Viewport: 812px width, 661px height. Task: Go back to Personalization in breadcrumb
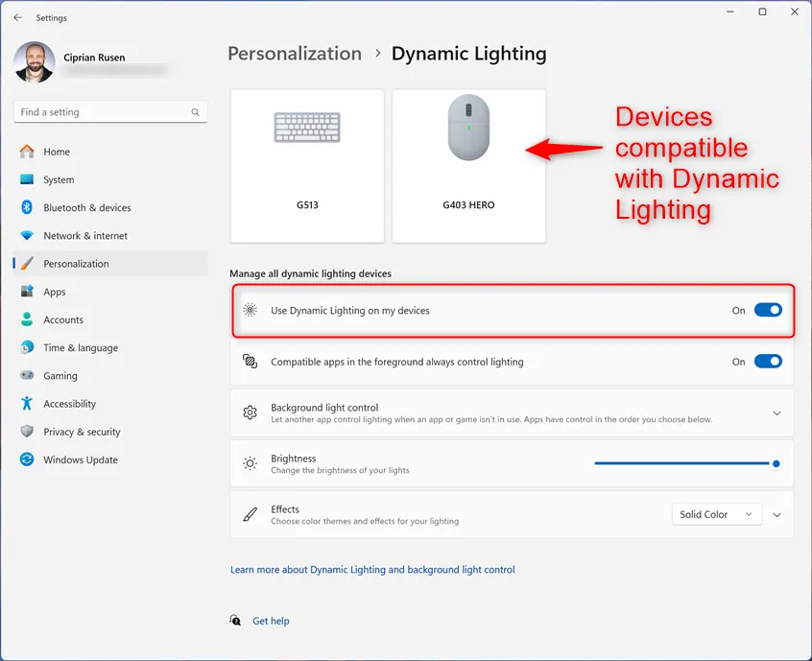coord(295,54)
